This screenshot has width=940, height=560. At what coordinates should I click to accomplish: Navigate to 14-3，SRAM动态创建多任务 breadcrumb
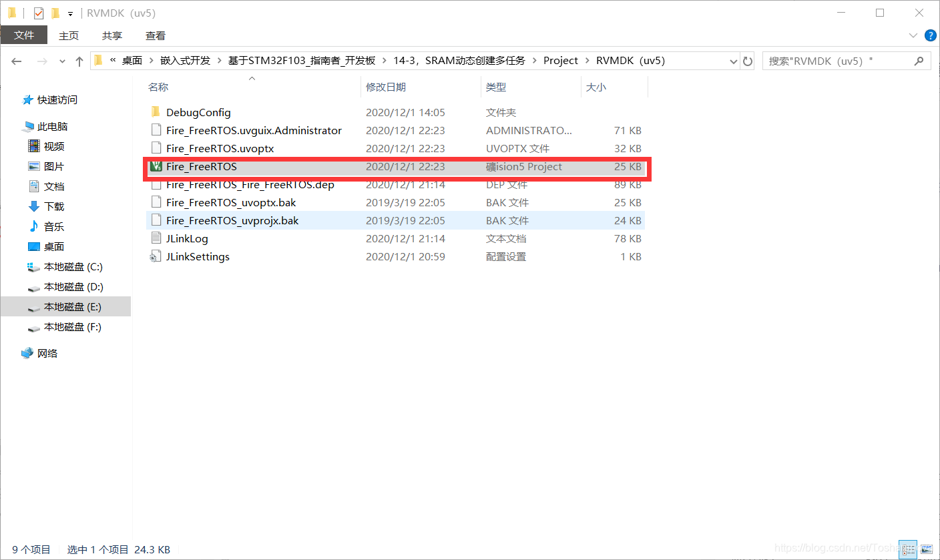(459, 61)
